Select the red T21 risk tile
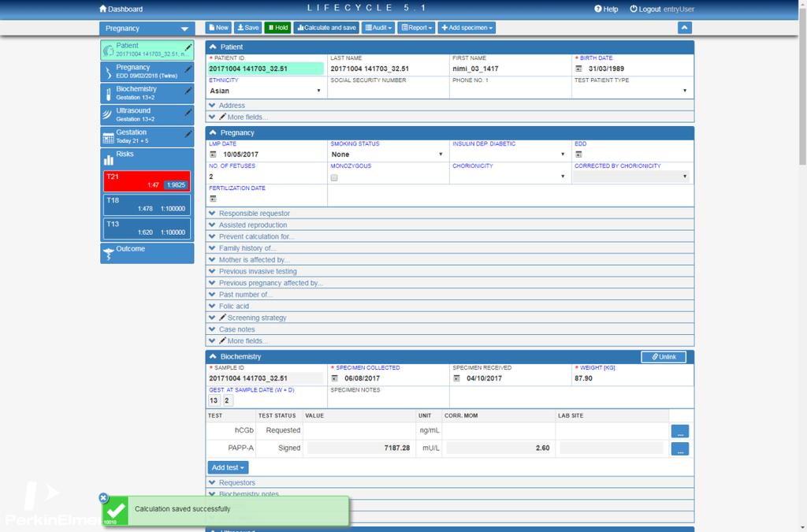The width and height of the screenshot is (807, 532). point(147,181)
